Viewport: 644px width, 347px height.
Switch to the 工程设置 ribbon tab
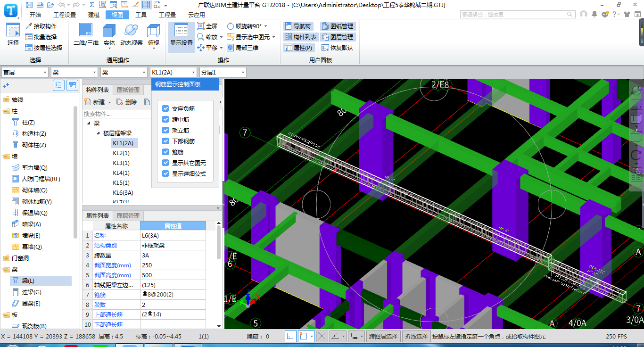point(65,15)
